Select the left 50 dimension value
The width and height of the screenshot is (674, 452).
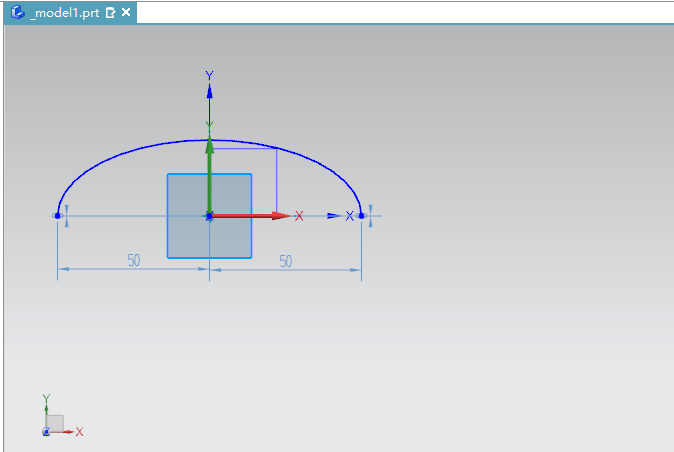[133, 260]
